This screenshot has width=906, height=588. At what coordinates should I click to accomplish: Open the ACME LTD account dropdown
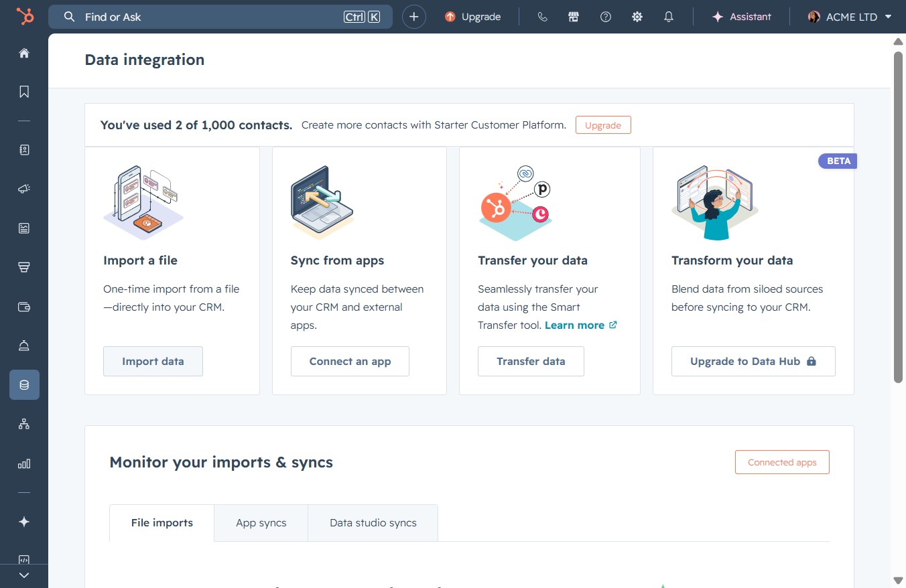click(x=850, y=17)
